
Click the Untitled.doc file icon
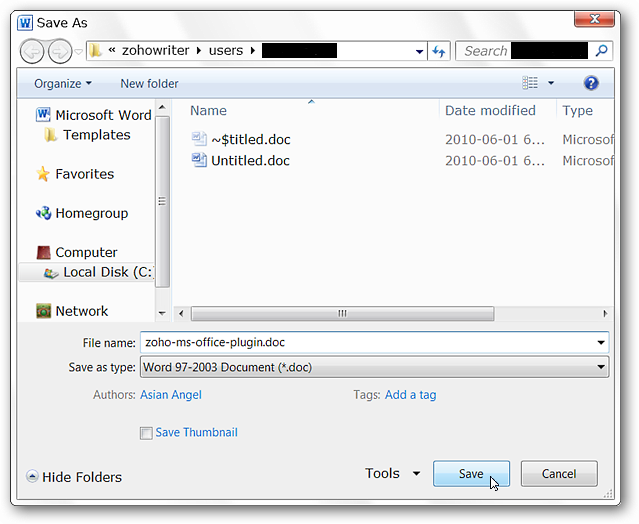199,160
